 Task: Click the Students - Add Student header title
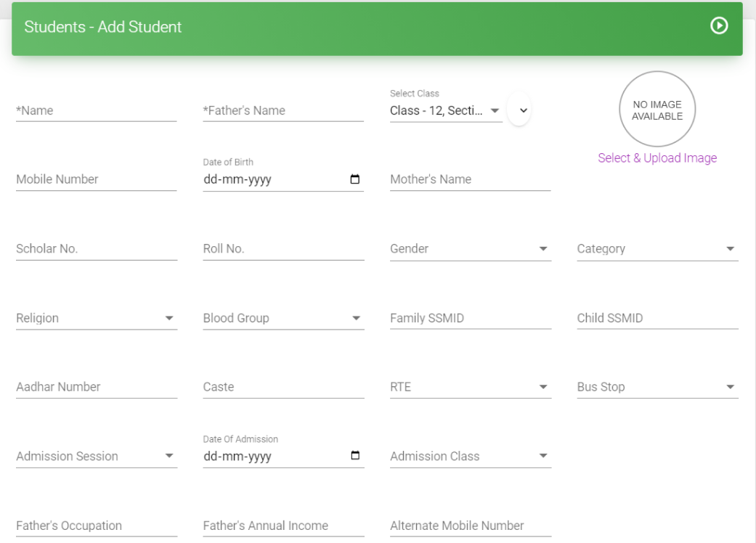coord(102,27)
